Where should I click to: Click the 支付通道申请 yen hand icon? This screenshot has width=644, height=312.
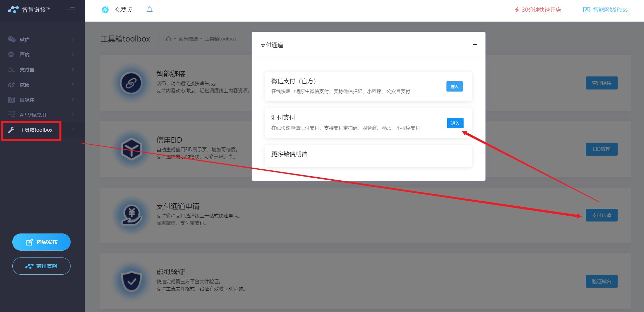click(131, 215)
